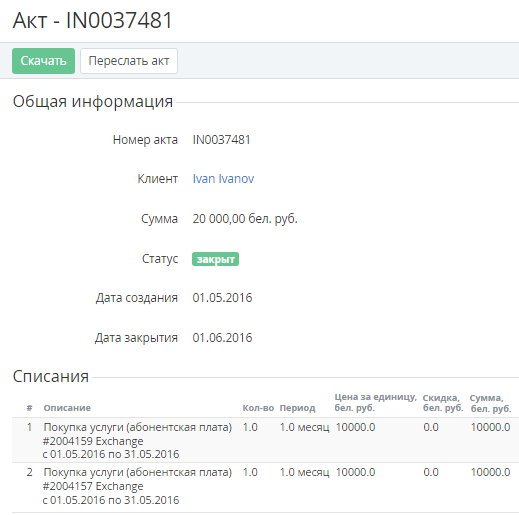The height and width of the screenshot is (515, 519).
Task: Select the row for #2004159 Exchange
Action: [x=265, y=440]
